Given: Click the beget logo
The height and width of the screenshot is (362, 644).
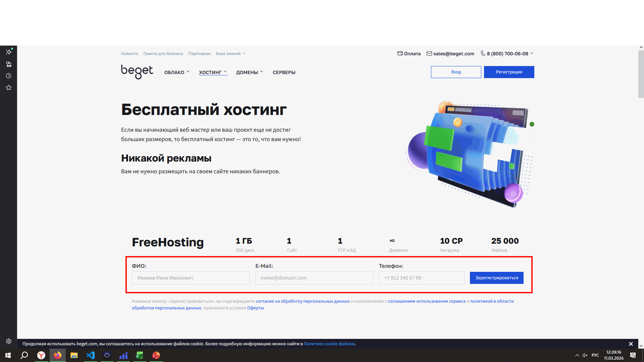Looking at the screenshot, I should click(x=137, y=72).
